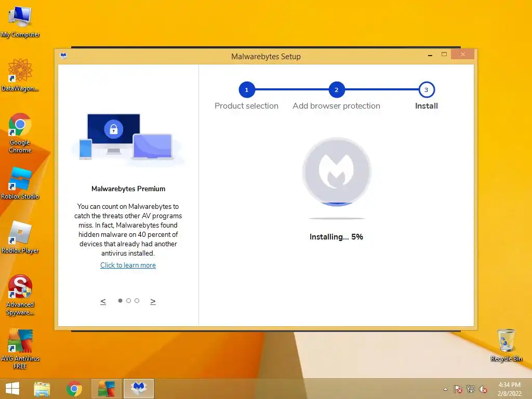This screenshot has width=532, height=399.
Task: Select the first carousel dot
Action: pyautogui.click(x=120, y=301)
